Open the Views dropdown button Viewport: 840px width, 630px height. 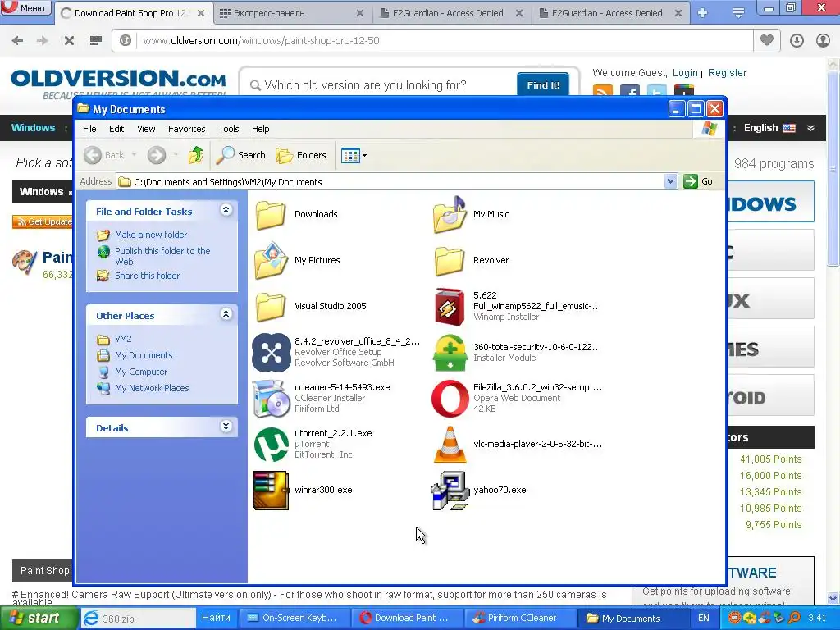354,155
